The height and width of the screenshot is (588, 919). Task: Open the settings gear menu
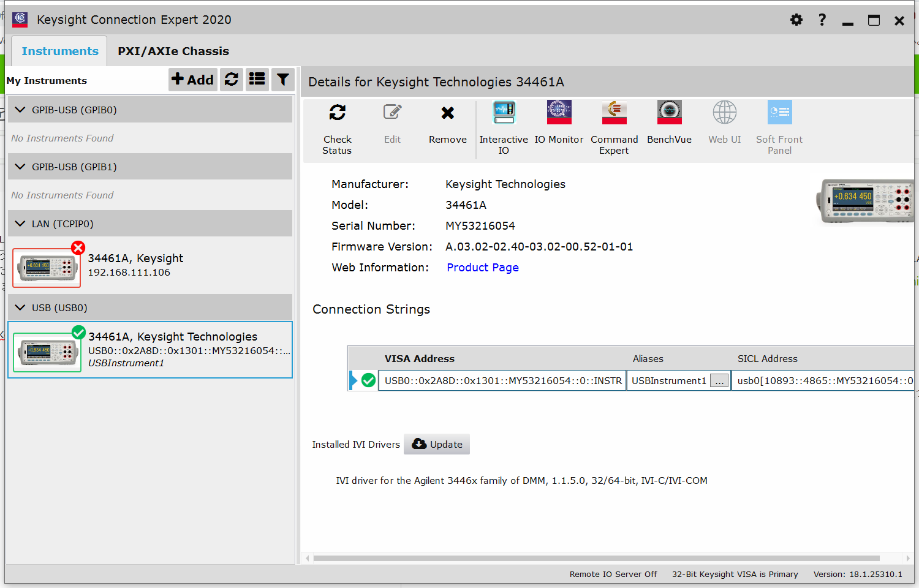click(x=796, y=20)
